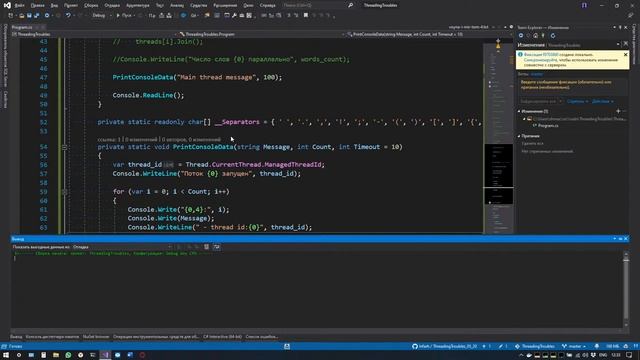Open the Список ошибок (Error List) tab
This screenshot has width=640, height=360.
[x=262, y=337]
